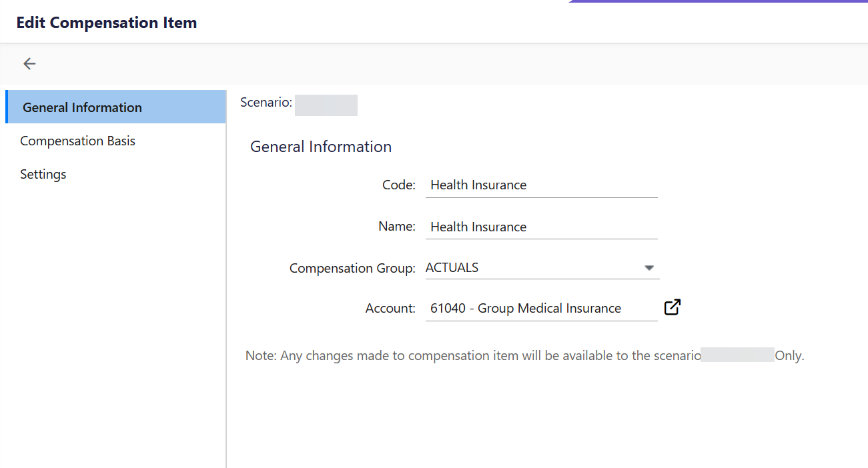The width and height of the screenshot is (868, 468).
Task: Click the General Information section heading
Action: click(321, 147)
